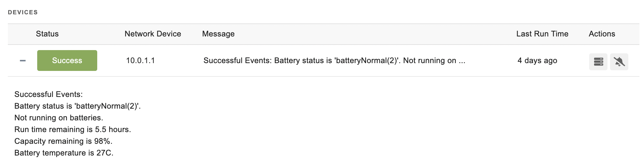Click the 'Successful Events:' detail line
This screenshot has height=162, width=644.
click(49, 94)
